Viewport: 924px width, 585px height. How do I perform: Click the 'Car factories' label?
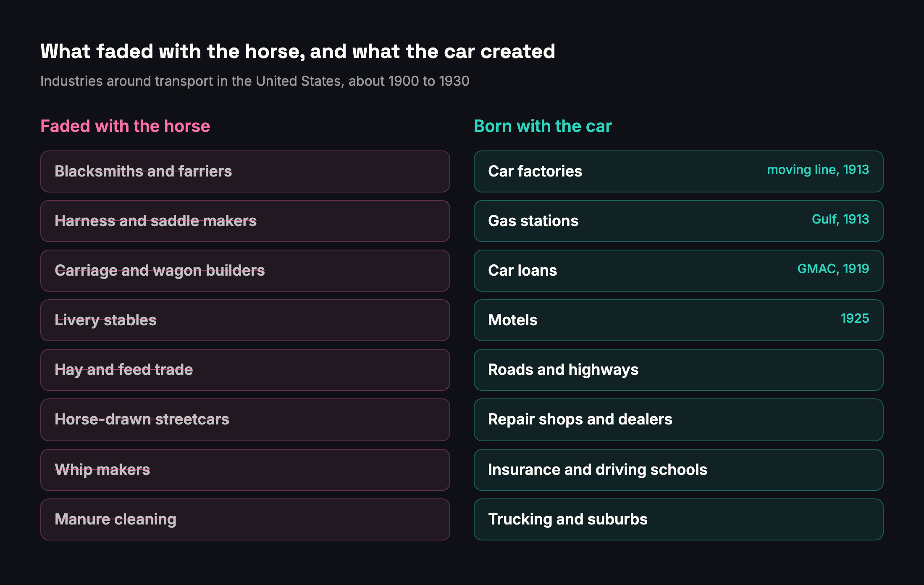[x=535, y=171]
